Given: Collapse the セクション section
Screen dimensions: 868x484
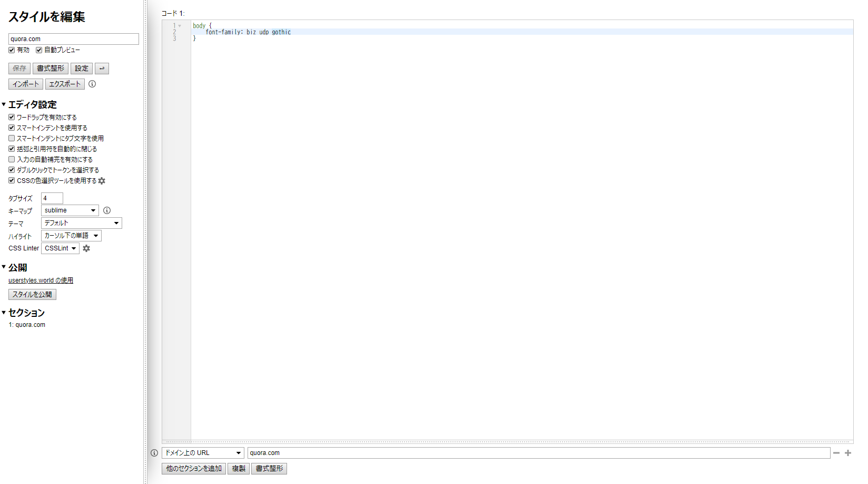Looking at the screenshot, I should coord(4,313).
